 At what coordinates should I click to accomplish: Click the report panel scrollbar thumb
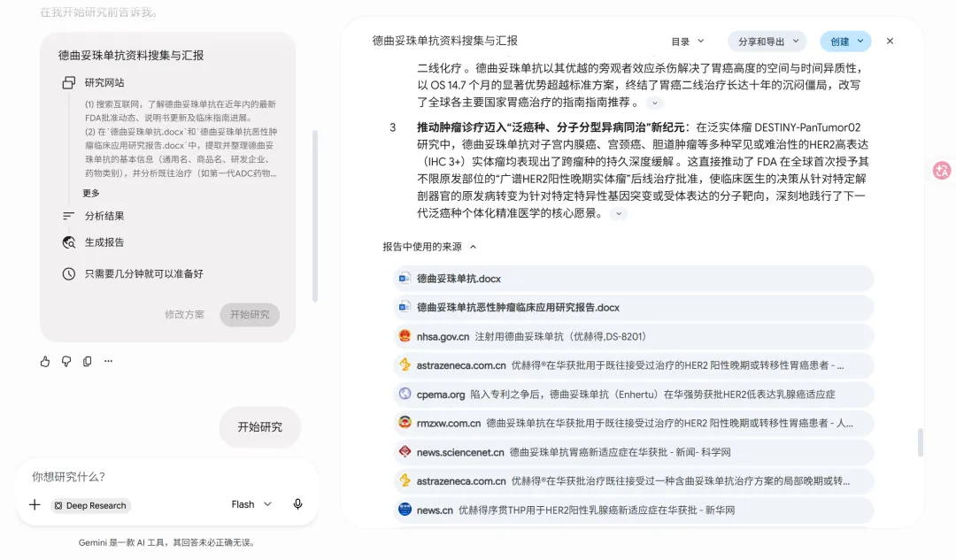point(920,442)
